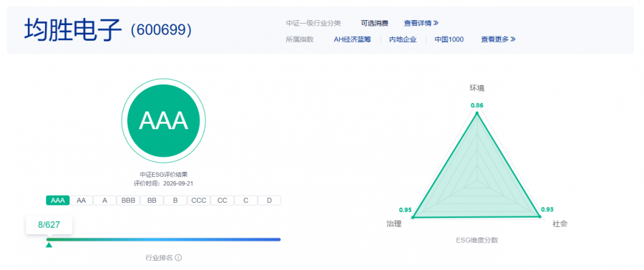Click the 0.93 社会 score point
The image size is (644, 270).
point(540,216)
